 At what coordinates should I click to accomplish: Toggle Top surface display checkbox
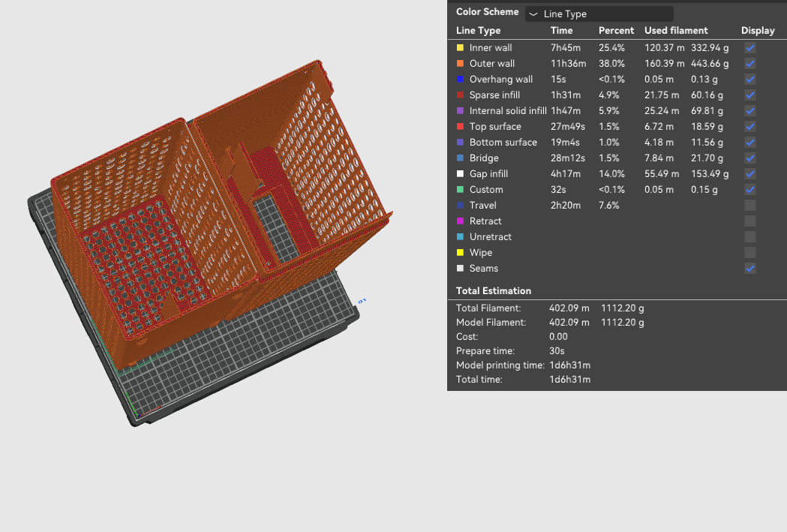[x=749, y=127]
